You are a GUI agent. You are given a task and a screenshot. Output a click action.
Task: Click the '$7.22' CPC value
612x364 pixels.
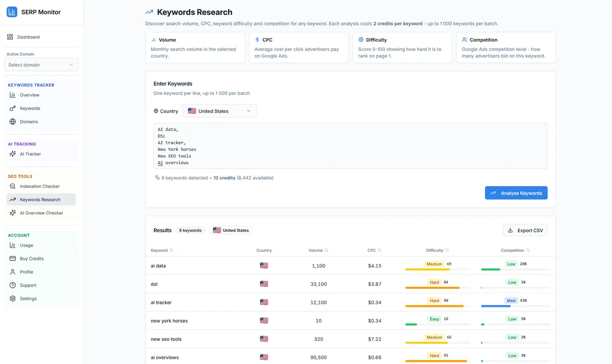click(x=374, y=339)
